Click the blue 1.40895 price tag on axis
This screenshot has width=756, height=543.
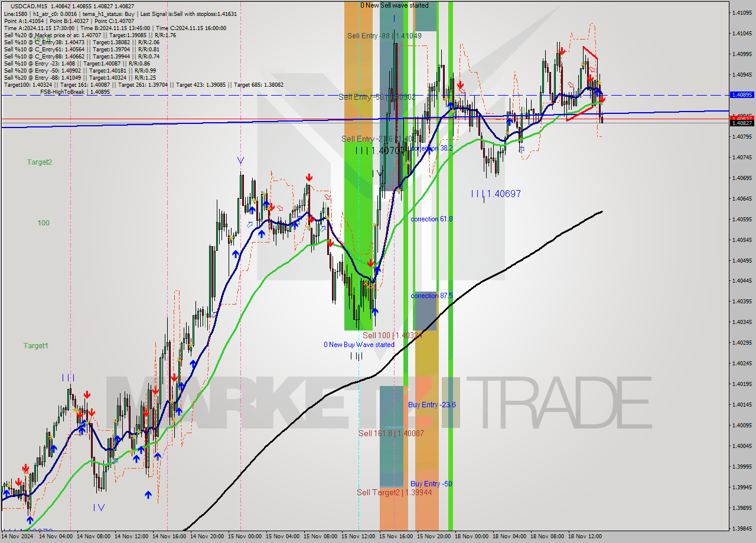point(742,95)
